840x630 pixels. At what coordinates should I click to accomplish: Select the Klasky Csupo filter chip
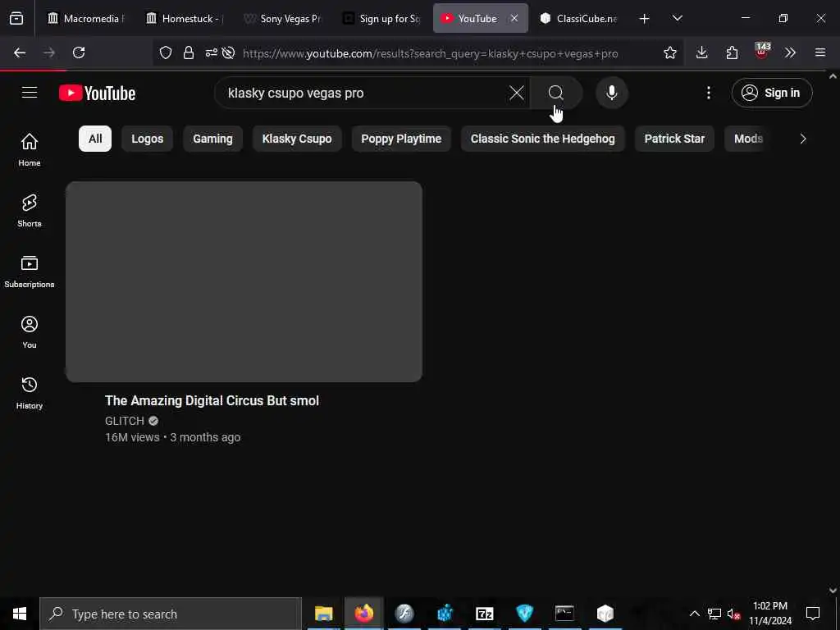tap(297, 139)
